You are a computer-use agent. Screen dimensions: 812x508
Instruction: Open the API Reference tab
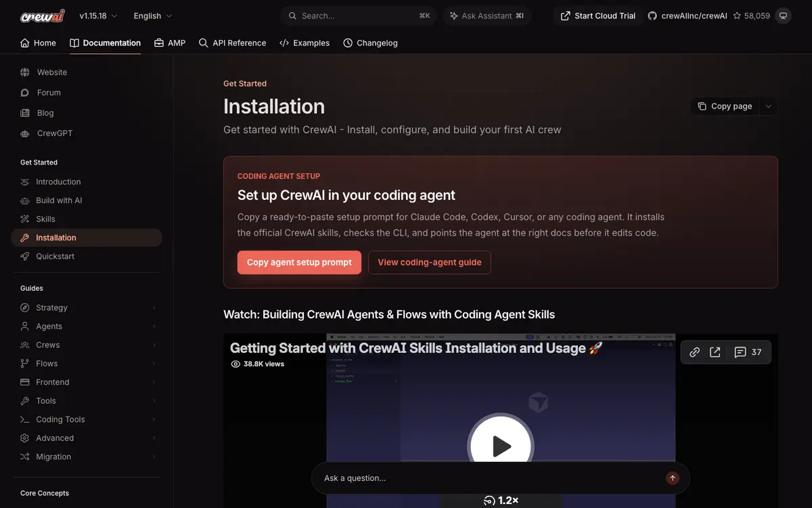(233, 43)
